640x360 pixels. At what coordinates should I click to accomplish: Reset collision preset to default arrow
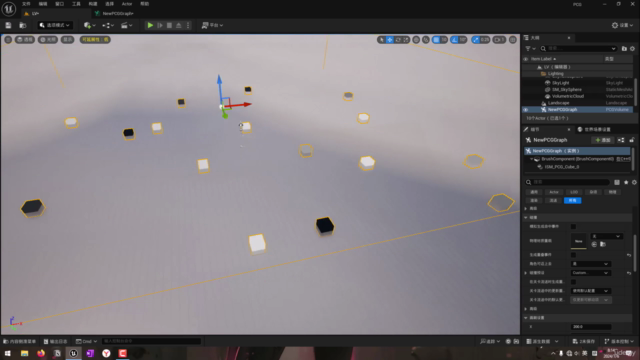tap(629, 273)
